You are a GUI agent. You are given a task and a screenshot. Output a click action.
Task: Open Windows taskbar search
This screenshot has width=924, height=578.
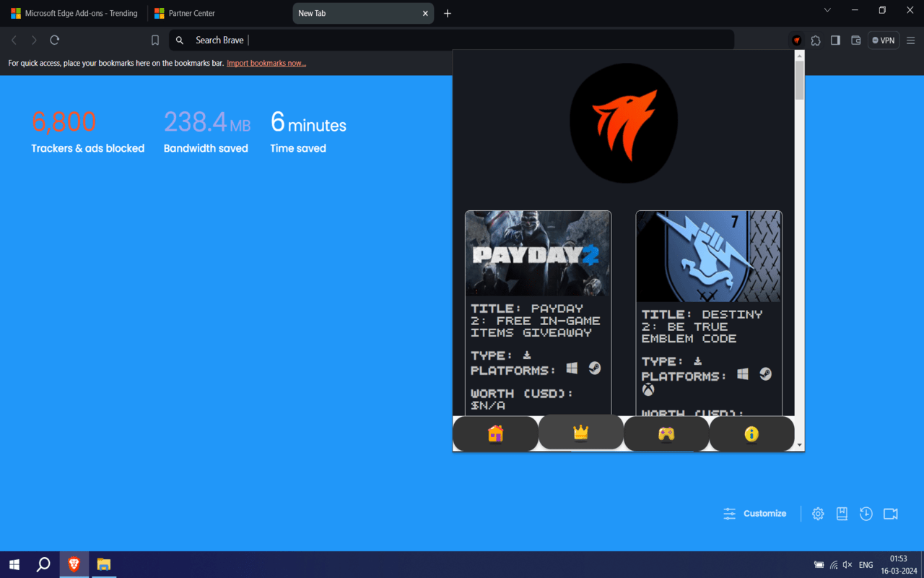point(43,564)
